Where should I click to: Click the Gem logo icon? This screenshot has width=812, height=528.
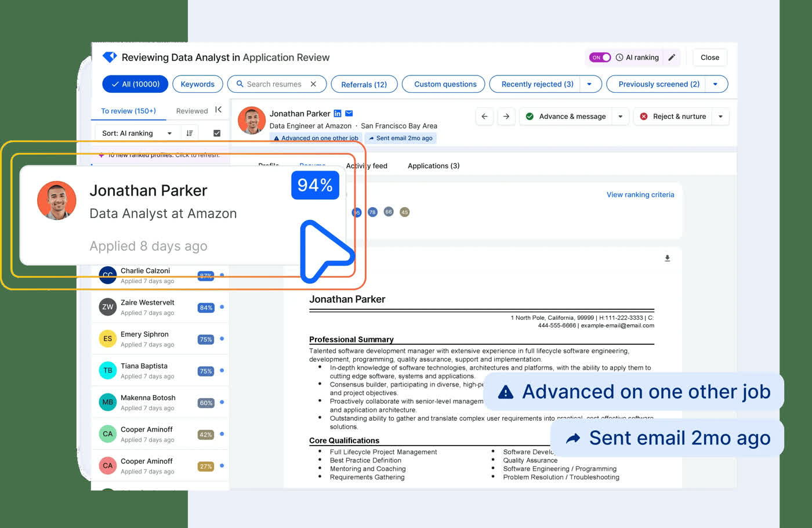click(110, 57)
